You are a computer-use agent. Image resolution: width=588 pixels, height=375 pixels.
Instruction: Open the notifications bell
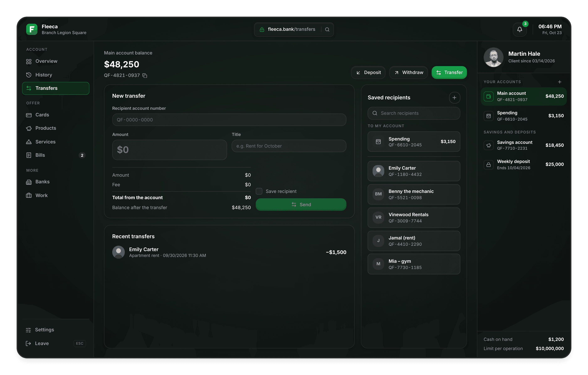click(x=520, y=30)
